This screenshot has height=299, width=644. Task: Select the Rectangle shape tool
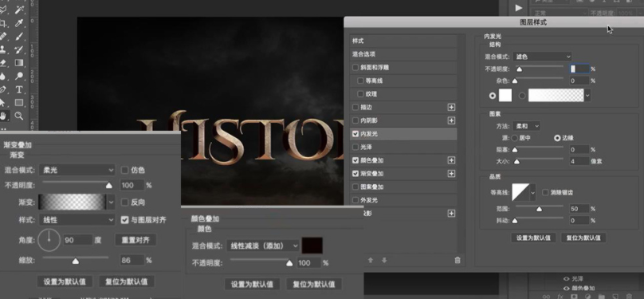pyautogui.click(x=19, y=102)
